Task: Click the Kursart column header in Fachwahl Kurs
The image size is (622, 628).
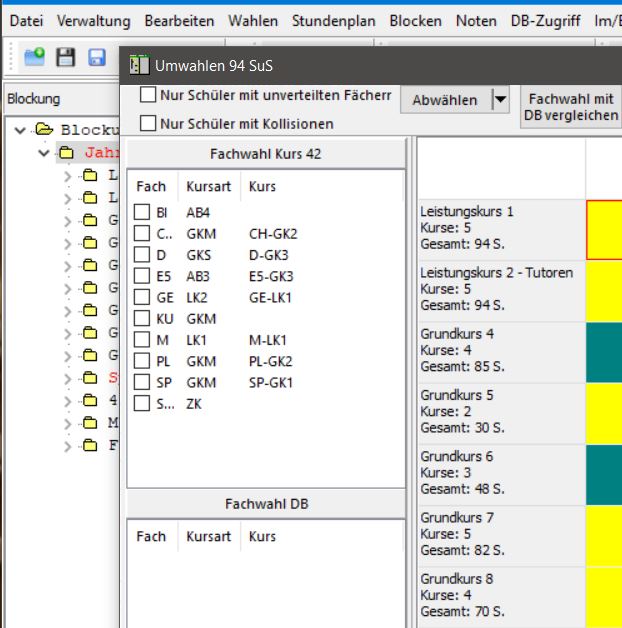Action: tap(209, 186)
